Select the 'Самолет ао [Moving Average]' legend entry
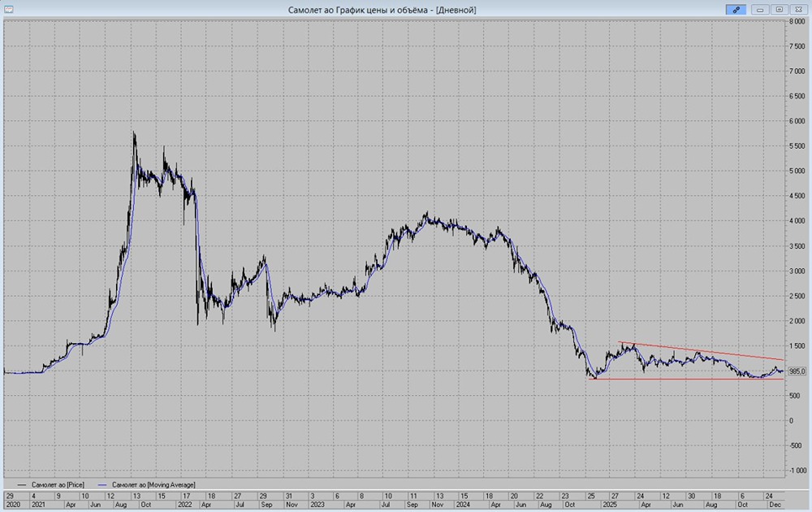The image size is (812, 512). point(146,485)
